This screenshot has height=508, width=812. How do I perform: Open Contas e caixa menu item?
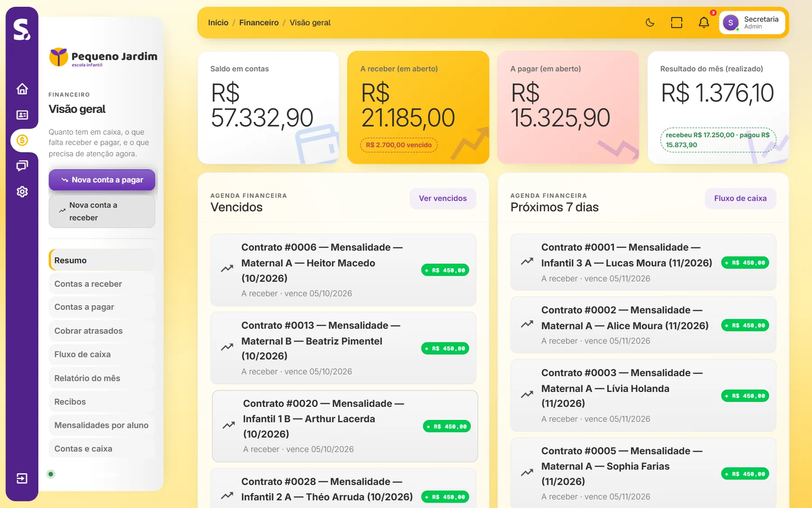[102, 448]
